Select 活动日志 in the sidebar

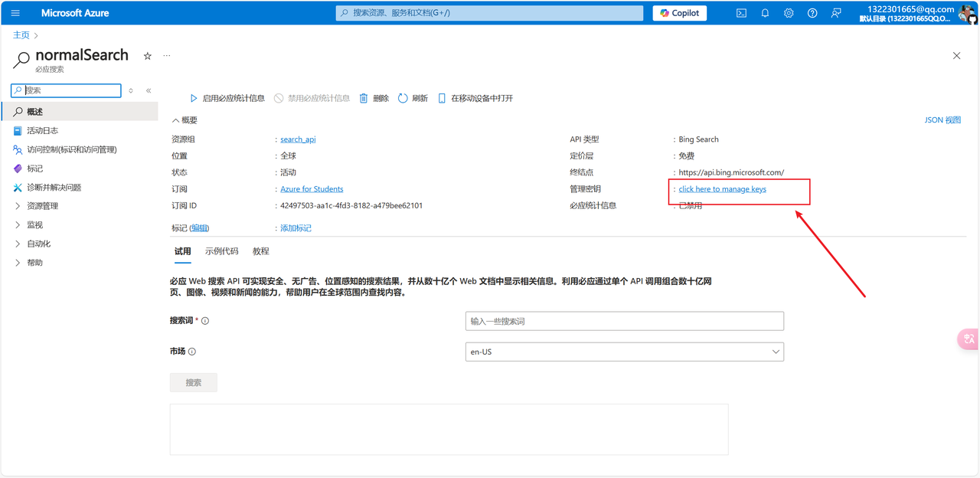point(42,131)
